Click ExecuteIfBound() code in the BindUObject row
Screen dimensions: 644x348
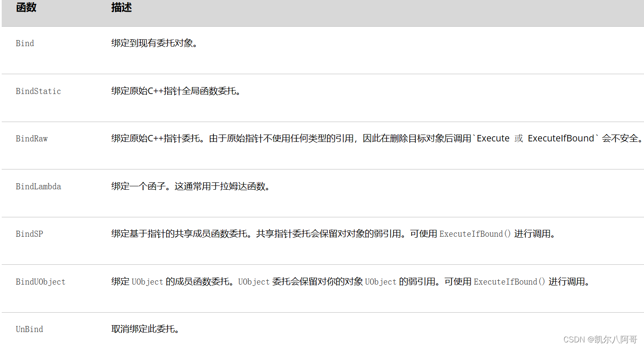[x=510, y=282]
